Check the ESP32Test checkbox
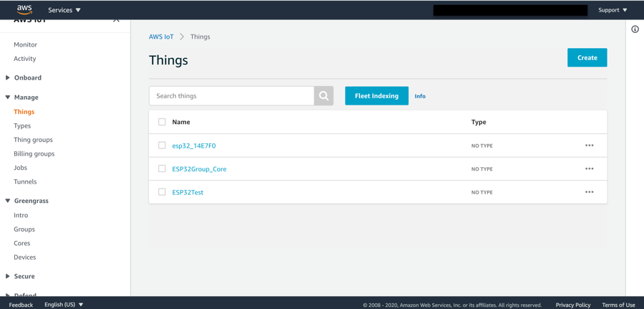 tap(162, 192)
